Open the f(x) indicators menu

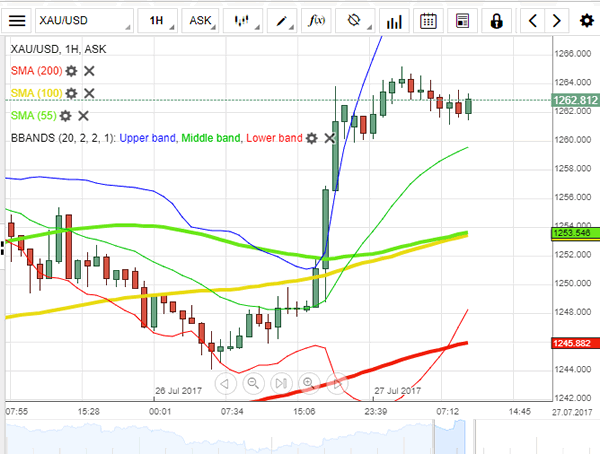316,21
